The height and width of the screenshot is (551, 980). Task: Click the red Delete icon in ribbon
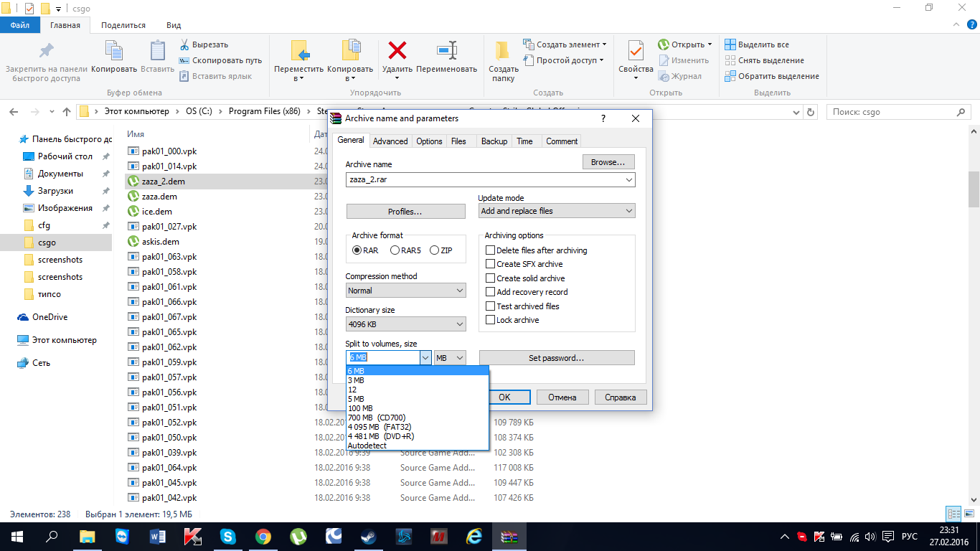coord(397,52)
